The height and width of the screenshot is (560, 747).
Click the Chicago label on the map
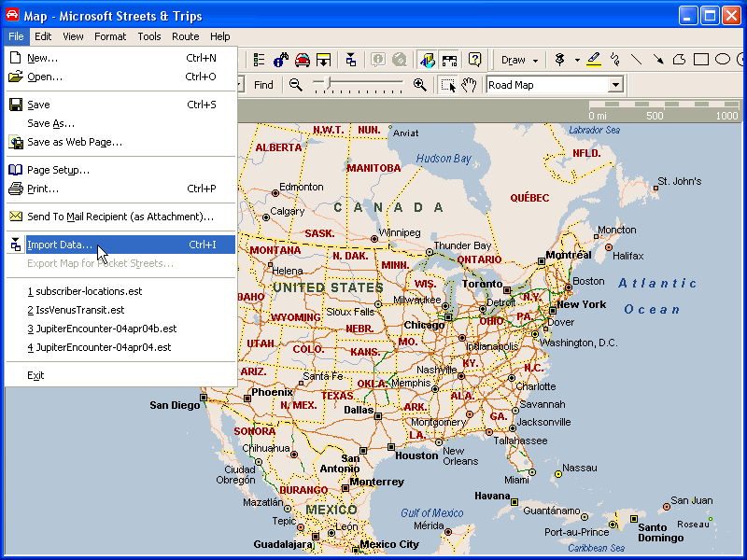[x=424, y=325]
